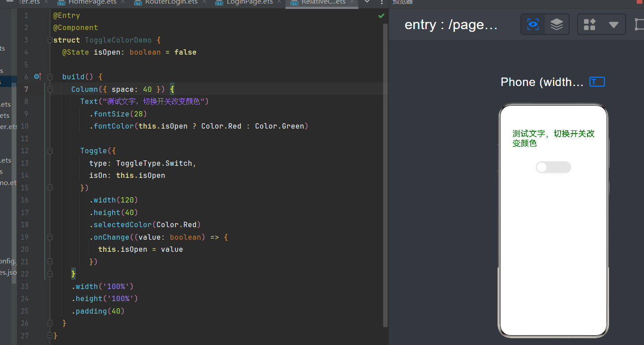Collapse the struct fold marker at line 3
Viewport: 644px width, 345px height.
(50, 40)
